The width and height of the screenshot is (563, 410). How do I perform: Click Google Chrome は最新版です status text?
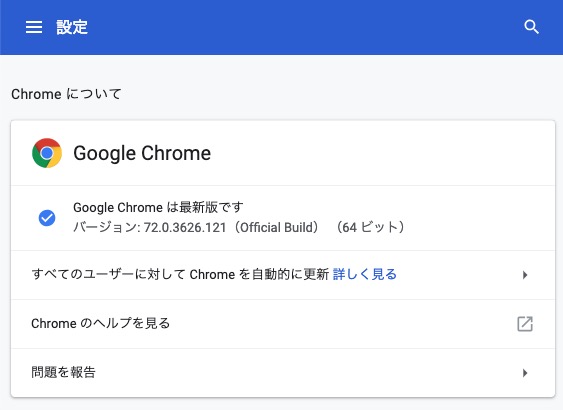pos(158,208)
